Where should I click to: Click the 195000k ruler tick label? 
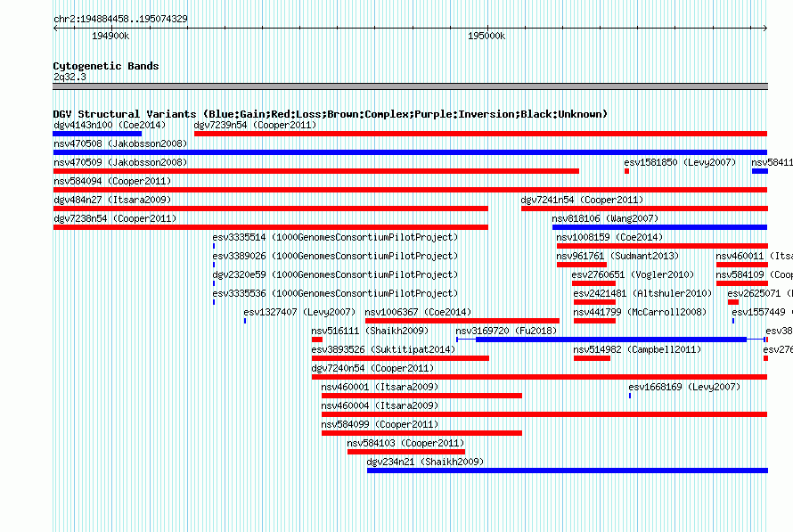486,36
